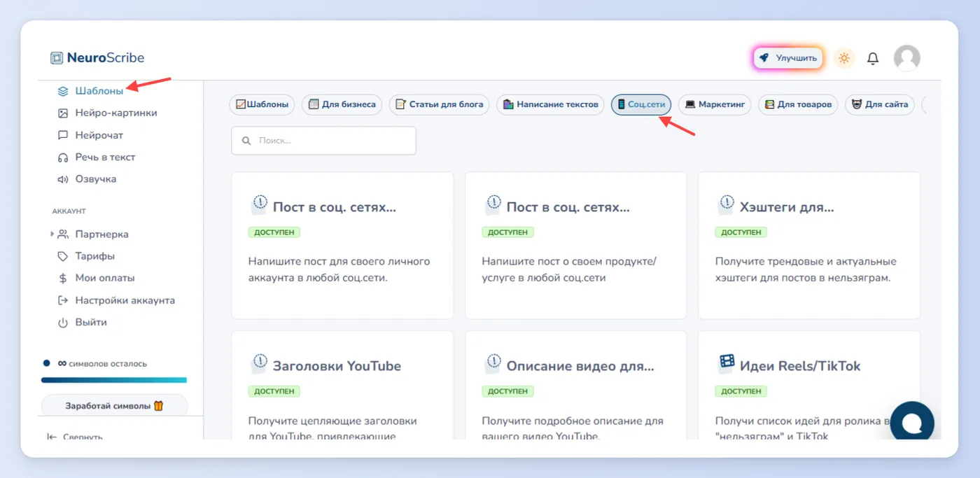
Task: Toggle the sun light/dark theme icon
Action: click(844, 58)
